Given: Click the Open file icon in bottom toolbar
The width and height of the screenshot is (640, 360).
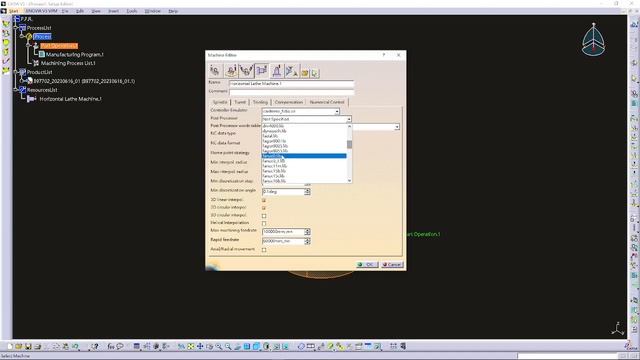Looking at the screenshot, I should pyautogui.click(x=19, y=347).
